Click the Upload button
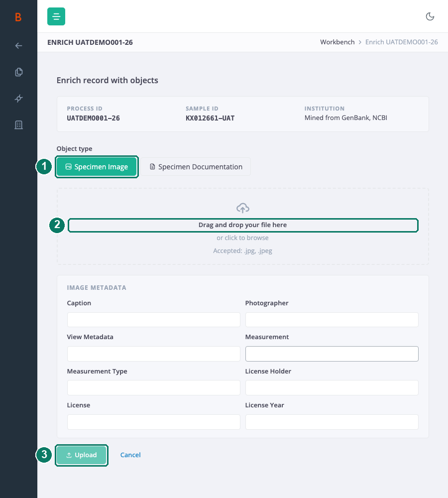This screenshot has height=498, width=448. pyautogui.click(x=82, y=455)
